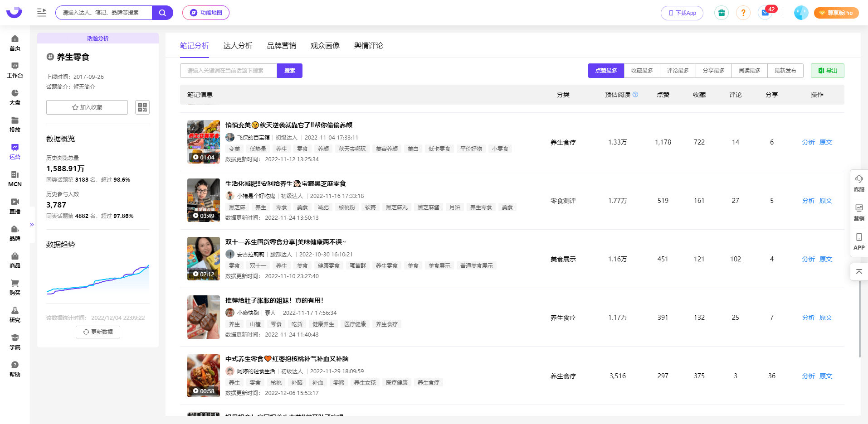
Task: Open video thumbnail with 03:49 duration
Action: [x=204, y=200]
